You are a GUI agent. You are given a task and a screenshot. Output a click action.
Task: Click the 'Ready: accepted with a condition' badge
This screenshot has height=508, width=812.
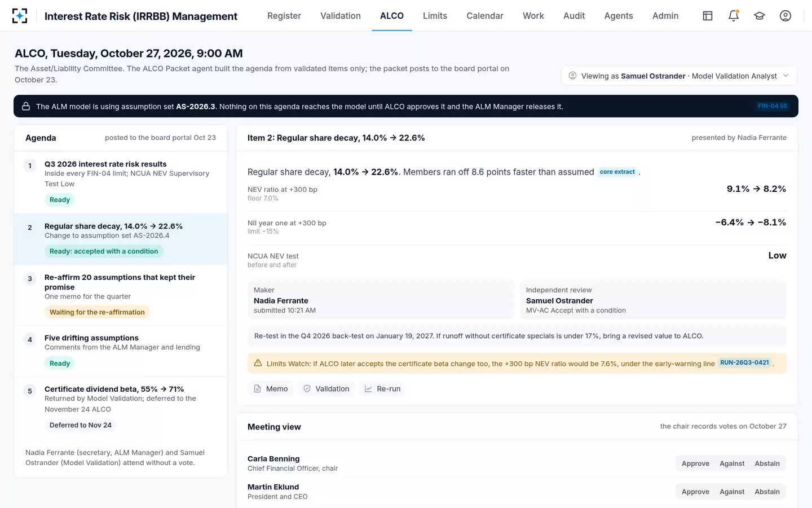[104, 251]
